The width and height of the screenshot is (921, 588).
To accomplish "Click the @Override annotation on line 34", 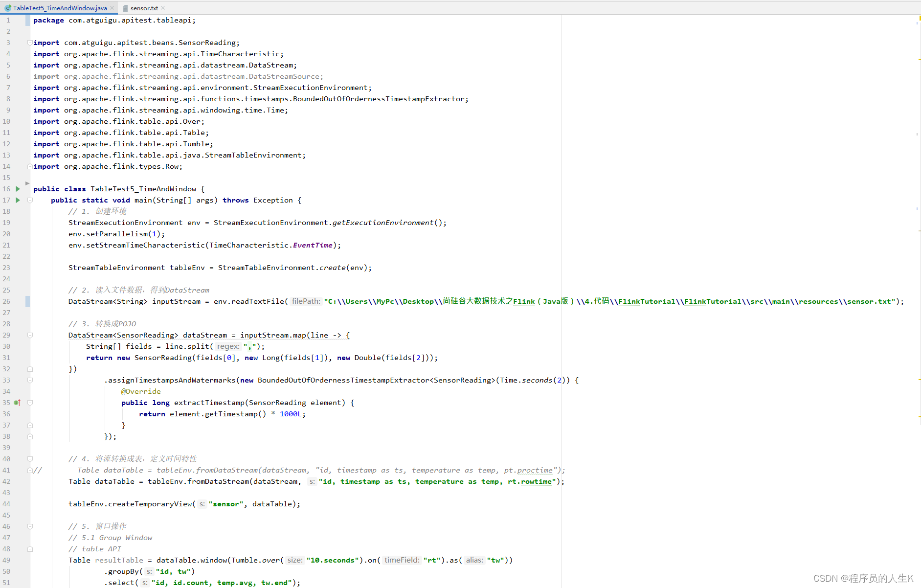I will pyautogui.click(x=141, y=391).
